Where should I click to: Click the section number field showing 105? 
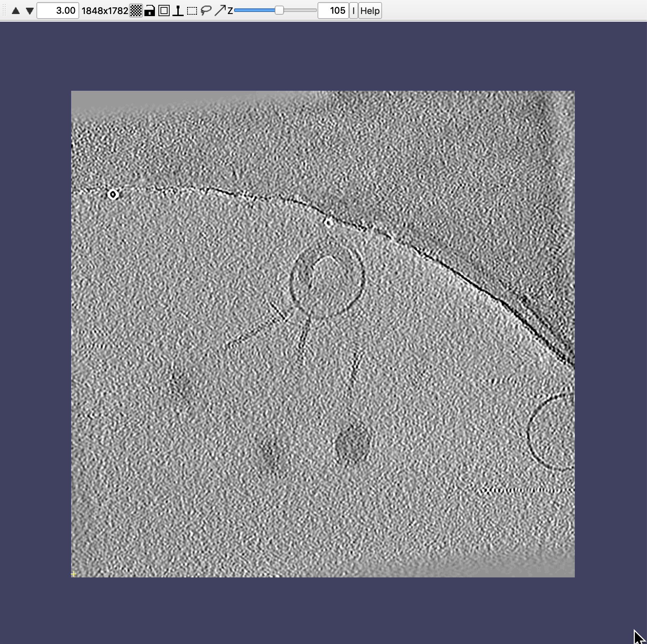[333, 11]
